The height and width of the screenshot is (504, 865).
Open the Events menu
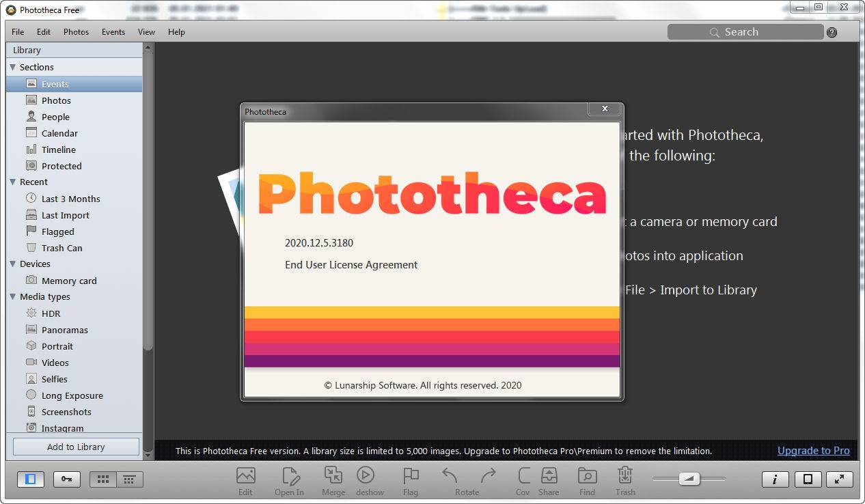(x=113, y=32)
